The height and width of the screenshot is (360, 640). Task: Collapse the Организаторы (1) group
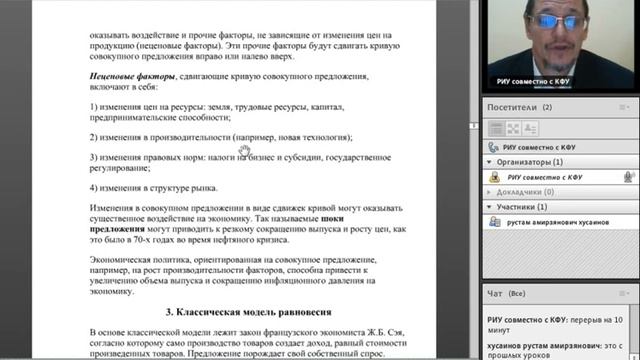coord(489,162)
